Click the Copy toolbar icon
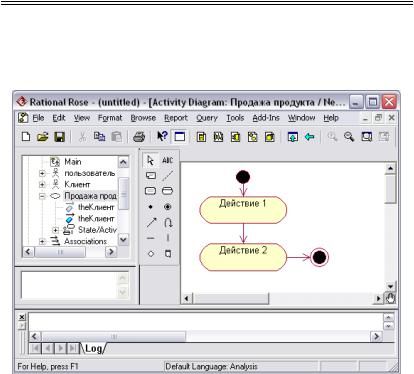Viewport: 414px width, 374px height. [x=99, y=137]
